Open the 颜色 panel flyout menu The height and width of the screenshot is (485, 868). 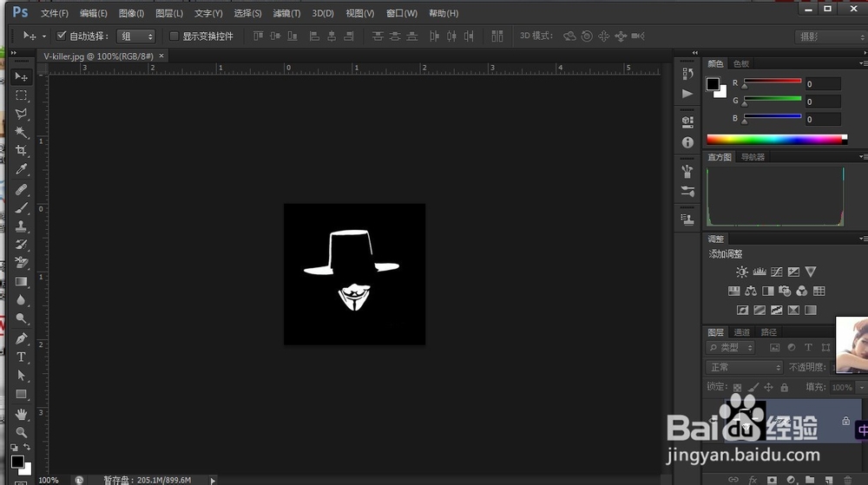point(863,63)
